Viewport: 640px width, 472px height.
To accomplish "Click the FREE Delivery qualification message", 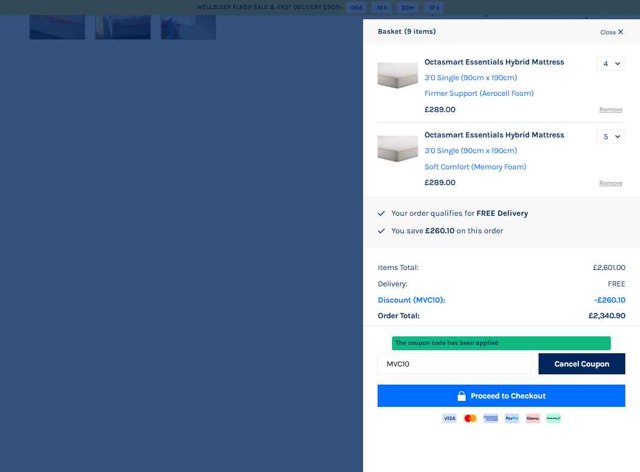I will pos(459,213).
